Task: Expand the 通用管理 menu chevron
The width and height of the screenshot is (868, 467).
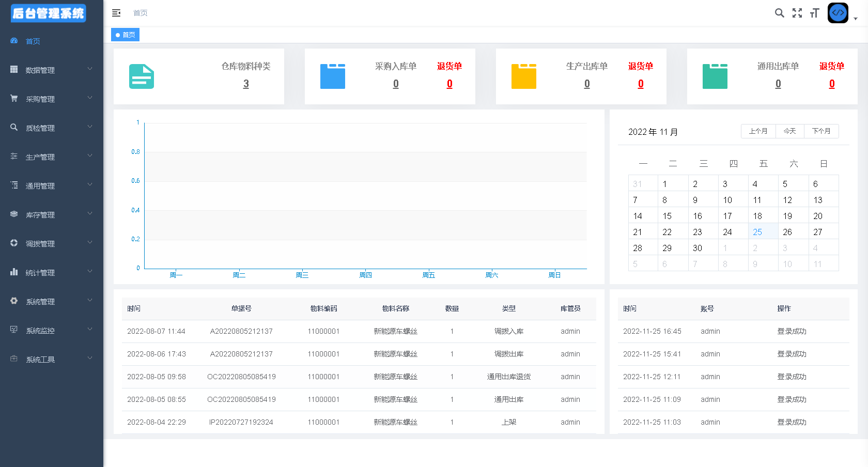Action: [90, 184]
